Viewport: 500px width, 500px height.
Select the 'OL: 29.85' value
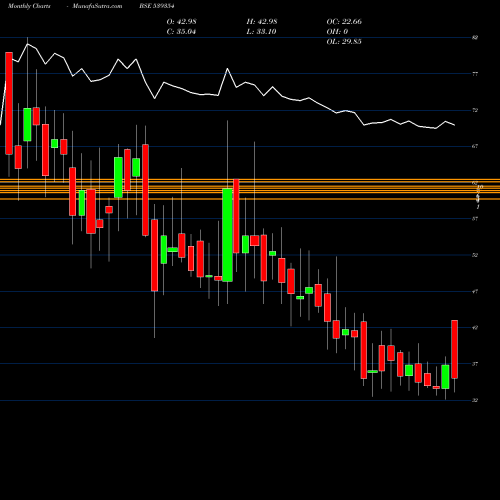coord(344,42)
